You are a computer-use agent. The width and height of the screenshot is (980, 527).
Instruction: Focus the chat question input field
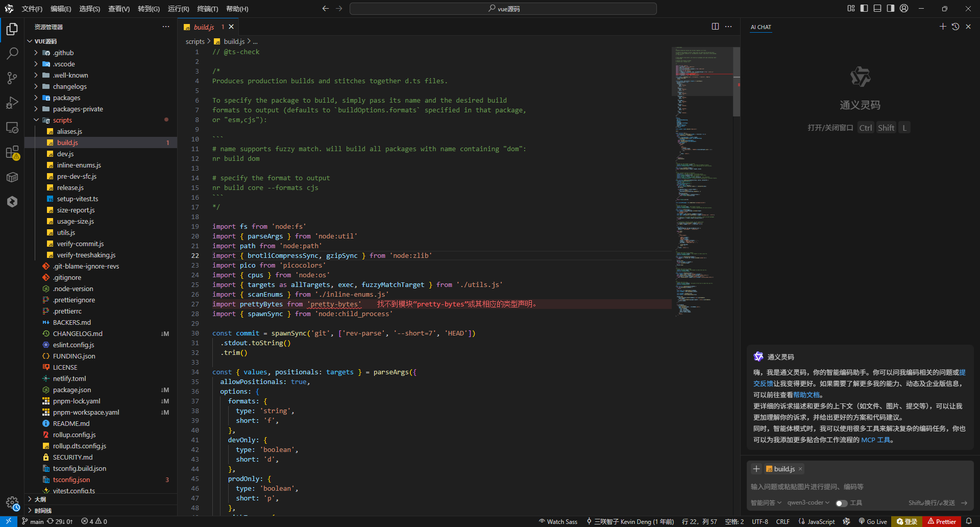click(860, 487)
